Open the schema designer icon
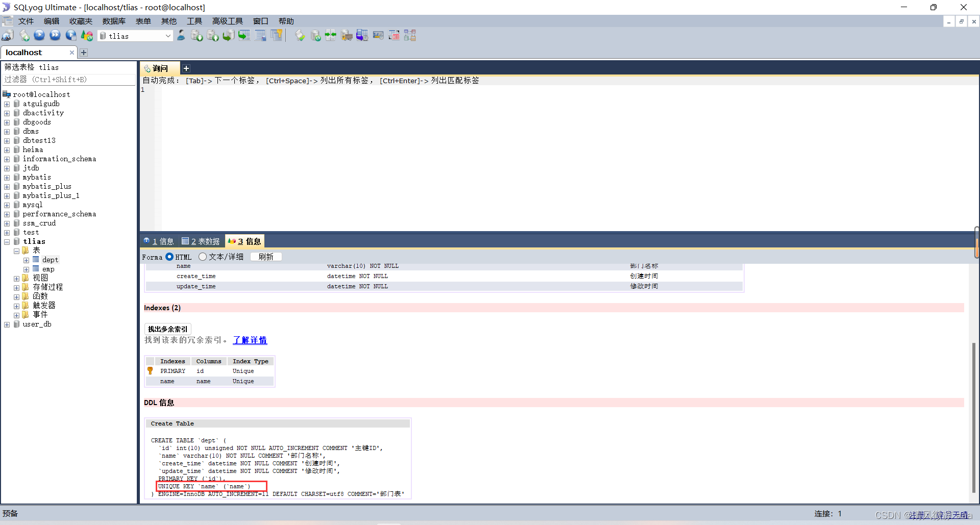Image resolution: width=980 pixels, height=525 pixels. point(410,36)
